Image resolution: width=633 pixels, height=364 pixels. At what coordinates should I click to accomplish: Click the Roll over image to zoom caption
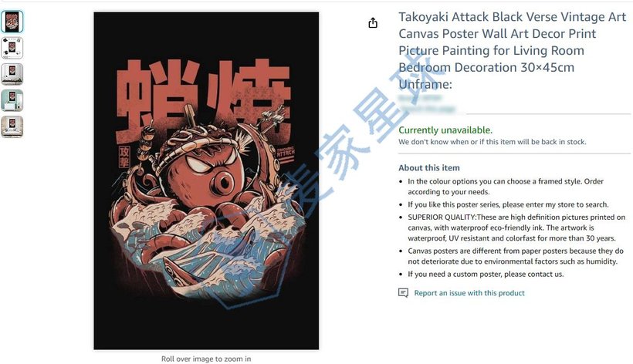point(206,359)
